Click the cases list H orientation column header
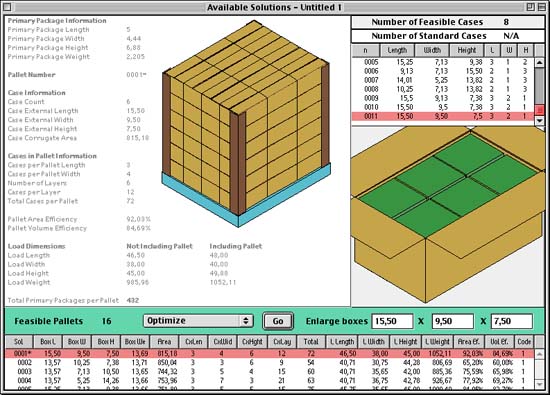The height and width of the screenshot is (395, 550). [526, 50]
